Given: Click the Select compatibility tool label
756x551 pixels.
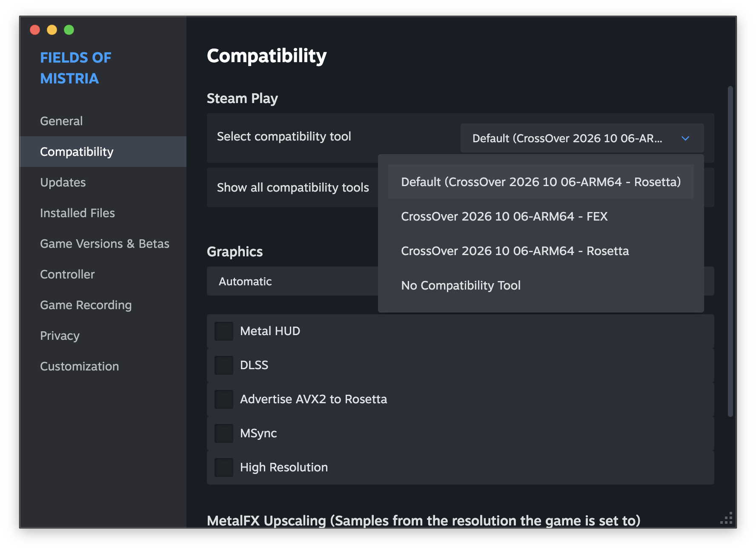Looking at the screenshot, I should coord(284,136).
